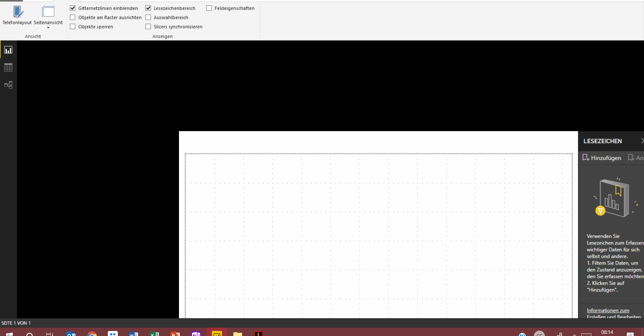
Task: Open link Informationen zum Erstellen und Bearbeiten
Action: click(x=614, y=314)
